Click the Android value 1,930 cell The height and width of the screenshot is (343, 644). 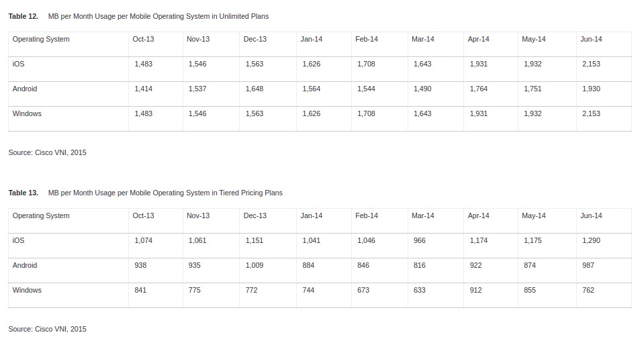pyautogui.click(x=591, y=89)
